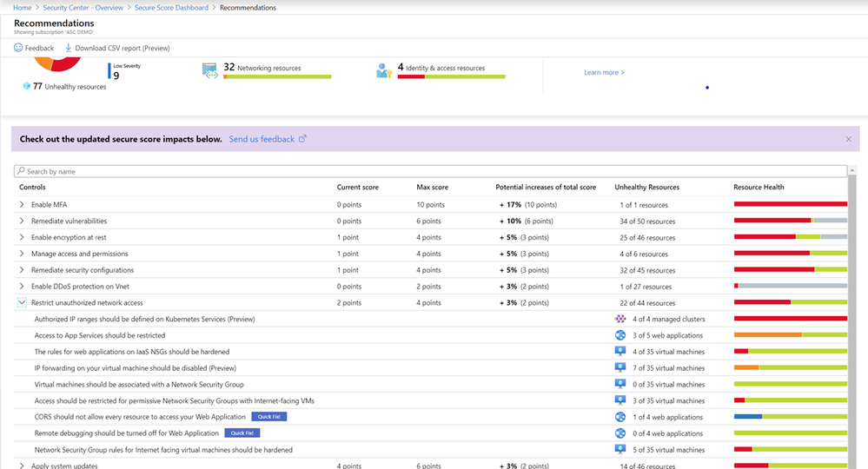This screenshot has height=469, width=868.
Task: Click the Resource Health column header
Action: point(759,187)
